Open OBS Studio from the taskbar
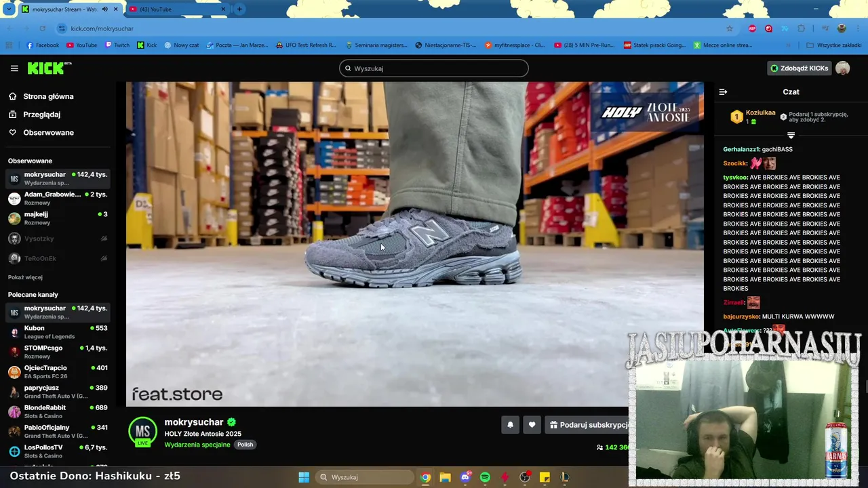This screenshot has width=868, height=488. click(x=525, y=477)
